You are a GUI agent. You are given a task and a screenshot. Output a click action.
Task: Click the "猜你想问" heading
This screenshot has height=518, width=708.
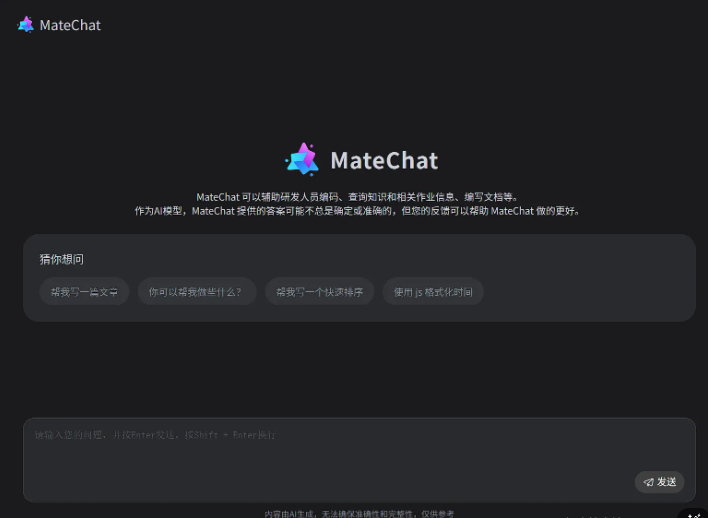[61, 259]
